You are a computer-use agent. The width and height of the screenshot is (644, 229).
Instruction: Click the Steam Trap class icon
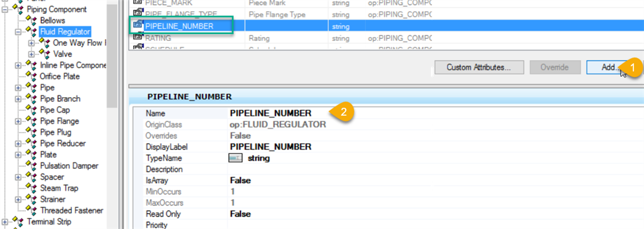[x=32, y=188]
